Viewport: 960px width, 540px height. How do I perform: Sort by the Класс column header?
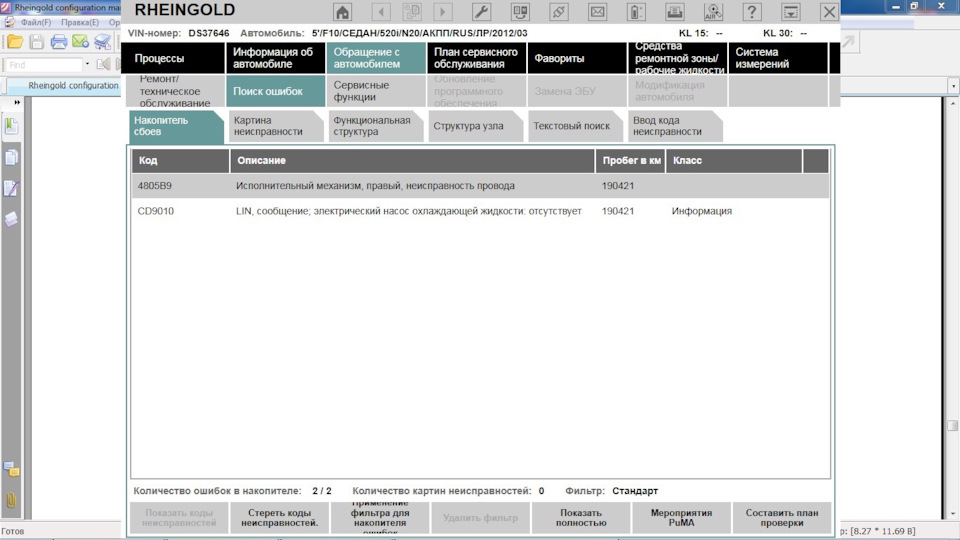[734, 160]
